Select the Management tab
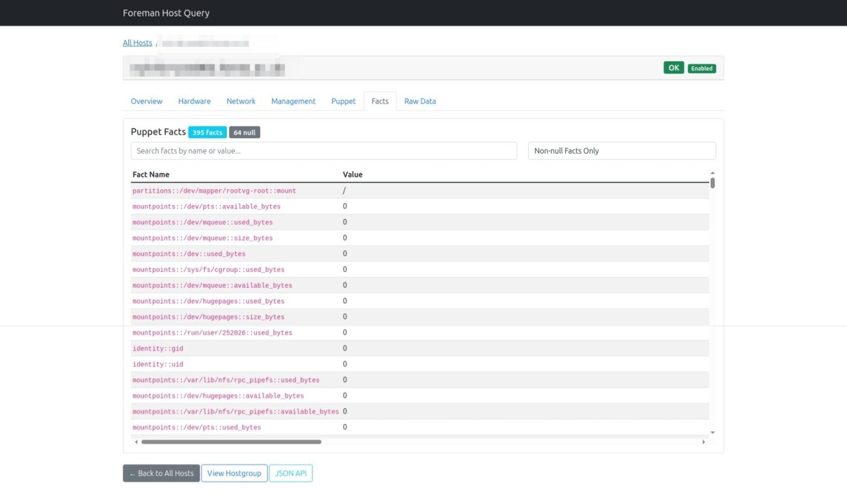The width and height of the screenshot is (847, 504). [293, 101]
